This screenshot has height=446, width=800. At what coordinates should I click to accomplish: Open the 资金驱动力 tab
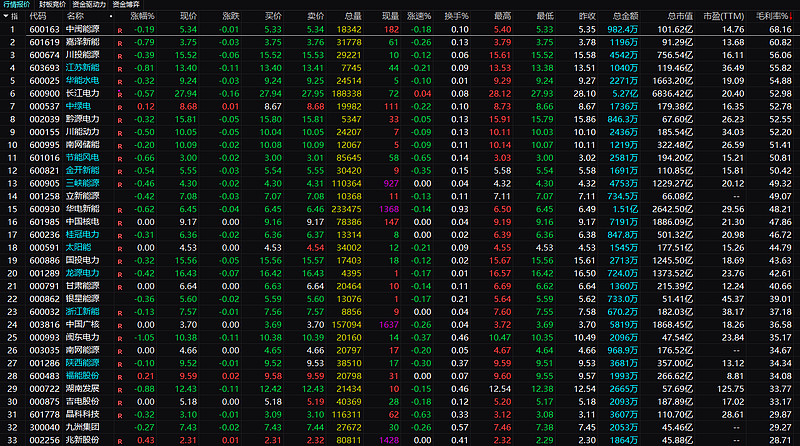(x=89, y=5)
